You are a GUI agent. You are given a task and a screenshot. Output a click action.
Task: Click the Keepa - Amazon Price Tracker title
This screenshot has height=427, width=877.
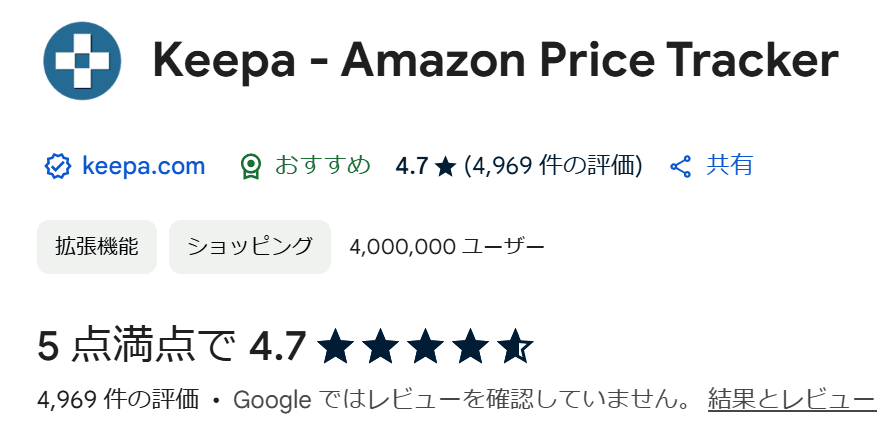coord(495,62)
